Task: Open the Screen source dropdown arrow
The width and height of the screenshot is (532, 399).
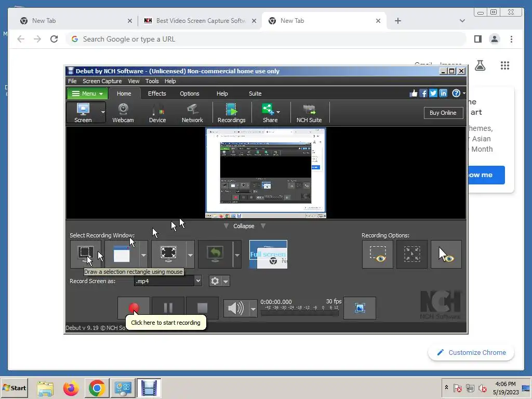Action: [x=102, y=112]
